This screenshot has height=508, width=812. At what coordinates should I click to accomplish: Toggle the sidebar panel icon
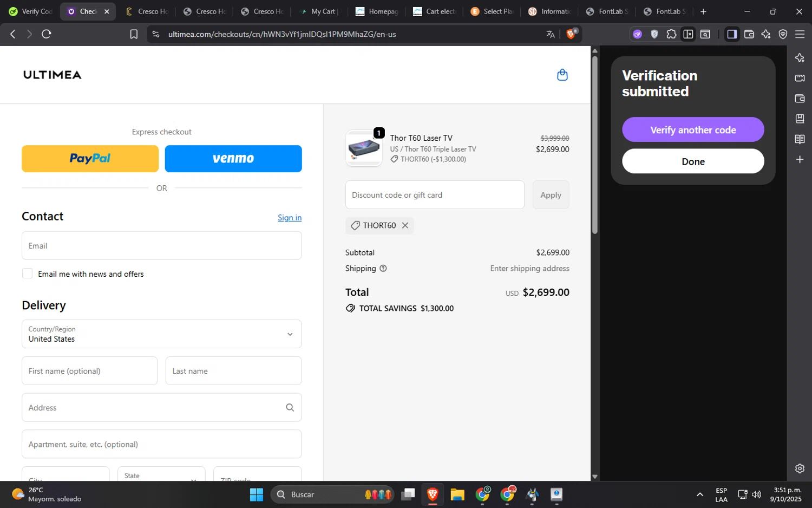coord(732,34)
